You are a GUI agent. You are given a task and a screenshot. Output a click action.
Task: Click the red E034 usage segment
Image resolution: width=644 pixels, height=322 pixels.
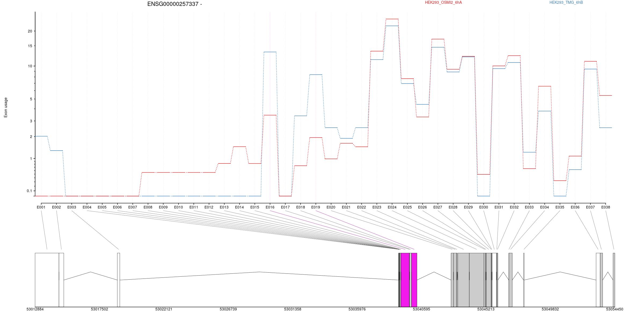(544, 86)
